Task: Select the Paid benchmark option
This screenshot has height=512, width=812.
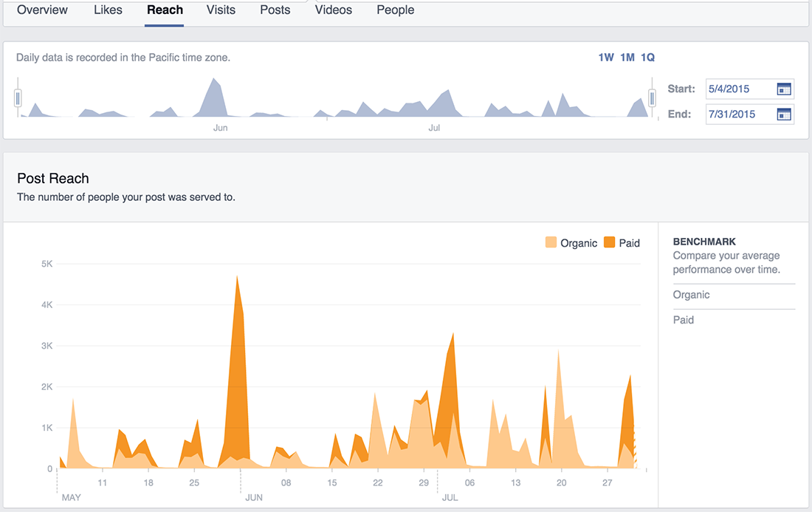Action: [684, 320]
